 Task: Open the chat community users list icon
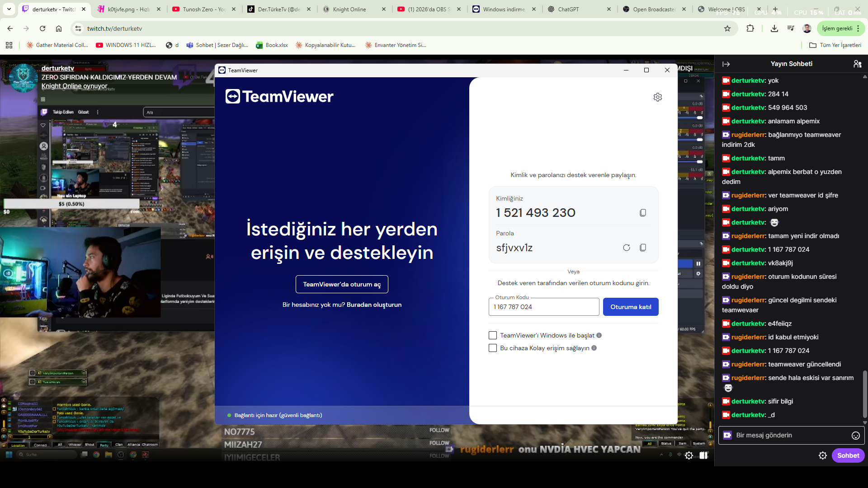pyautogui.click(x=857, y=64)
